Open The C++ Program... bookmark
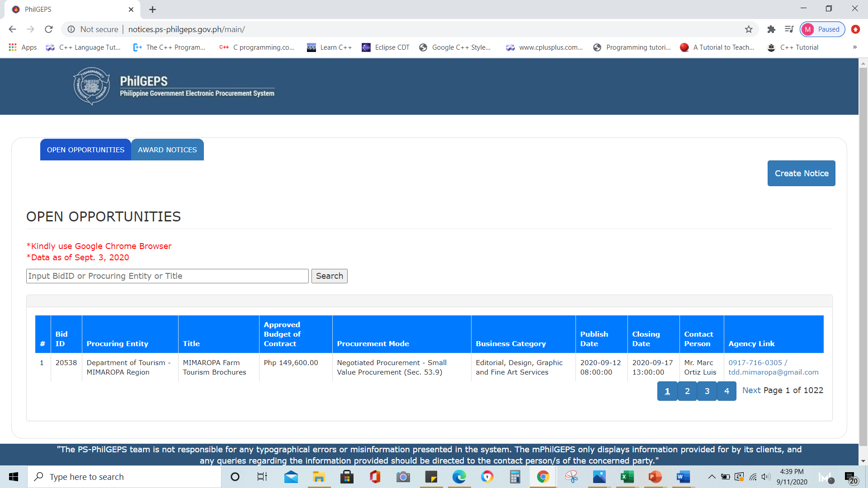The image size is (868, 488). (169, 47)
